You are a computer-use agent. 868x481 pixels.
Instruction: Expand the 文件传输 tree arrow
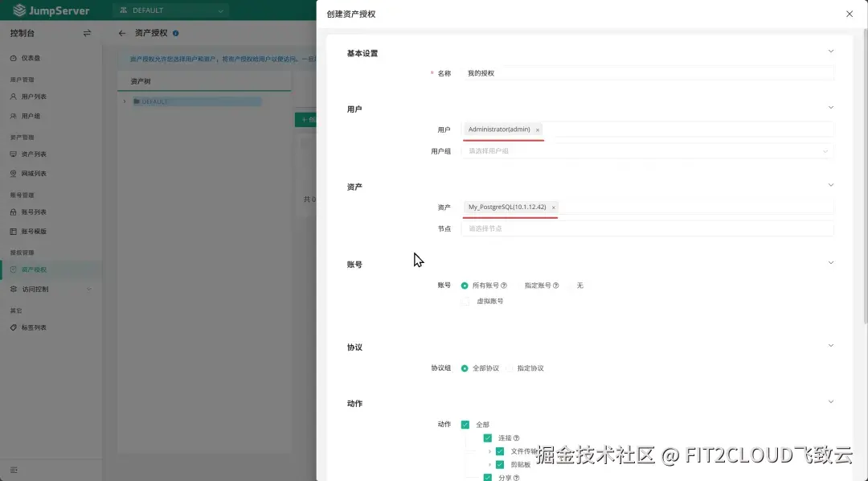490,451
